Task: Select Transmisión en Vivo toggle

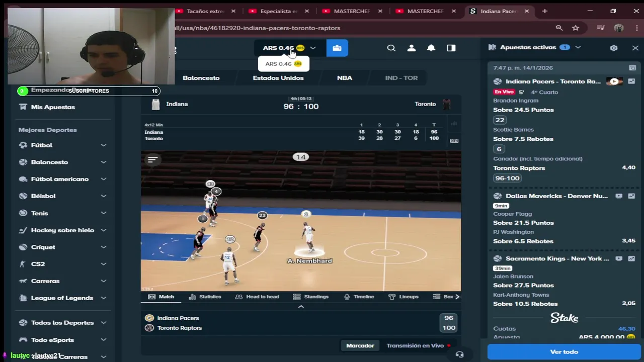Action: pos(418,345)
